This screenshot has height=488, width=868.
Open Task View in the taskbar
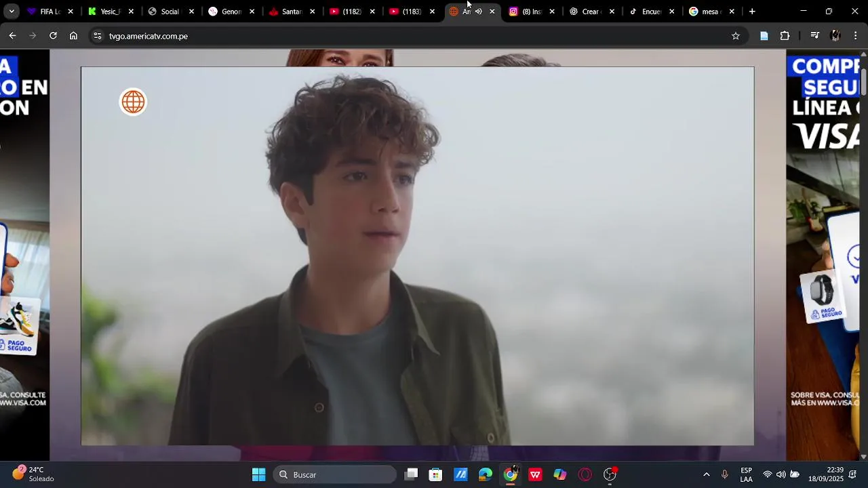pyautogui.click(x=411, y=474)
